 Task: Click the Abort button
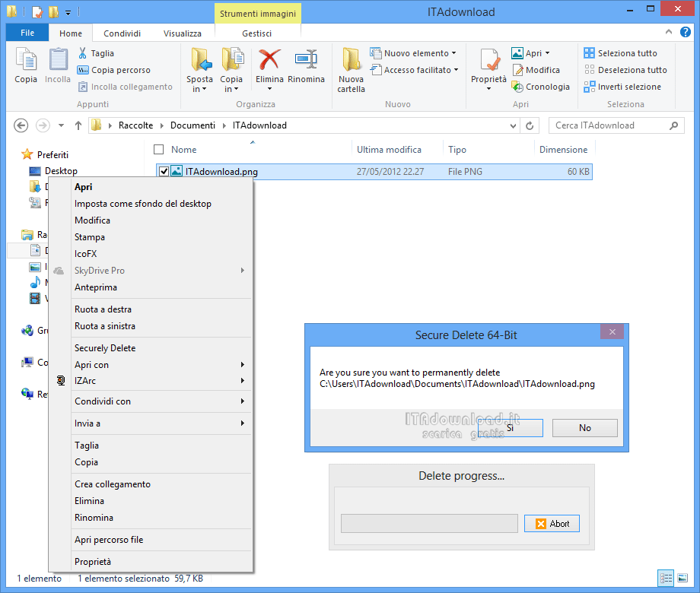tap(552, 523)
